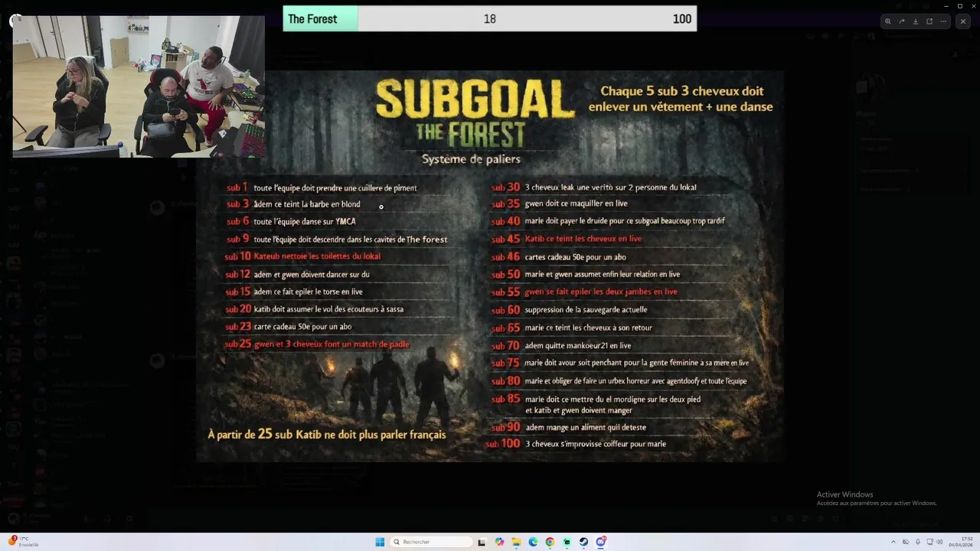The height and width of the screenshot is (551, 980).
Task: Click the 'Activer Windows' watermark notice
Action: [877, 498]
